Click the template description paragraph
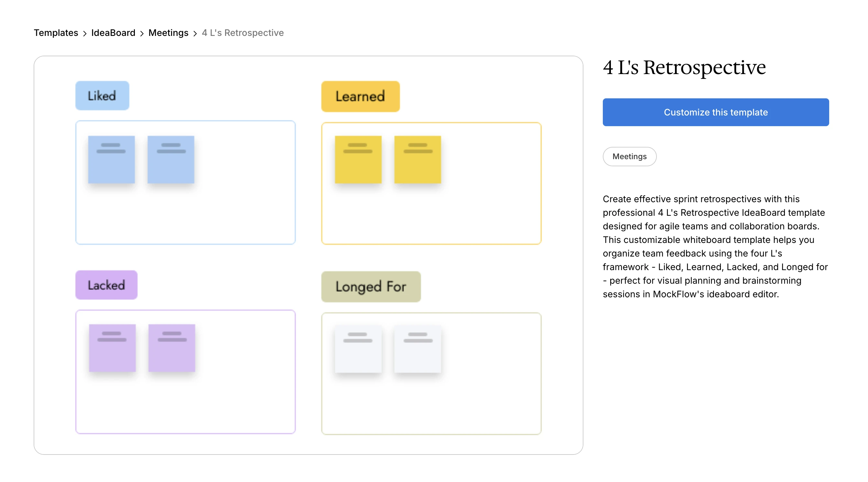Screen dimensions: 868x482 715,246
